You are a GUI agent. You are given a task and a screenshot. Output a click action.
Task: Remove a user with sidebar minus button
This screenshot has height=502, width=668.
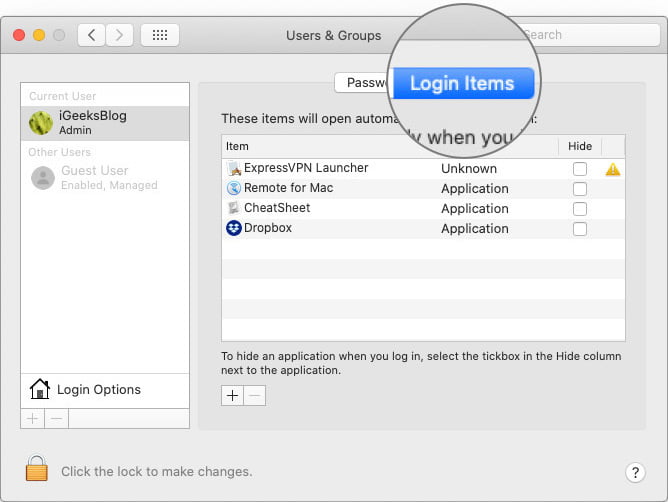[56, 419]
